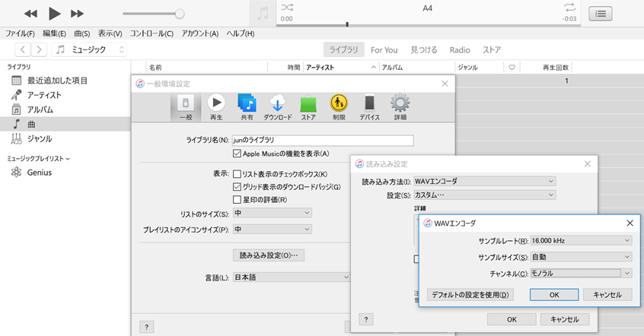Toggle リスト表示のチェックボックス option

[237, 174]
